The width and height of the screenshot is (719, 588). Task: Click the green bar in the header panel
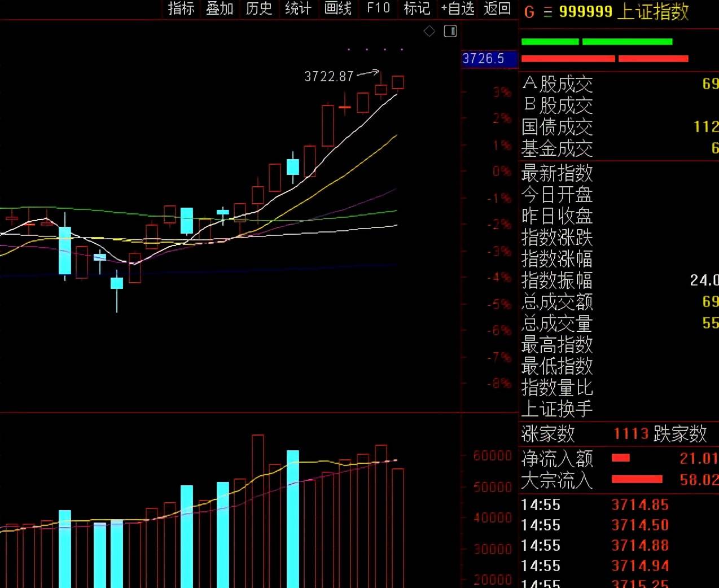tap(597, 42)
